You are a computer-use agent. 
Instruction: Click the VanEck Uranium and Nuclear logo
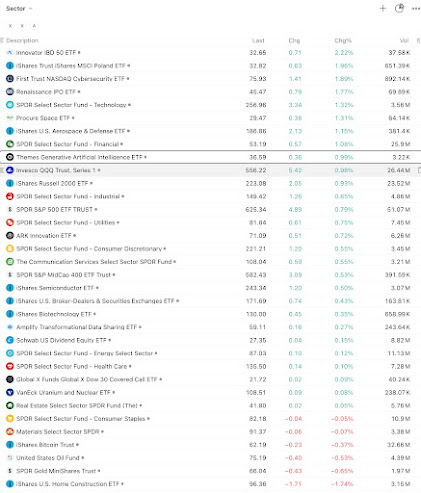click(10, 392)
